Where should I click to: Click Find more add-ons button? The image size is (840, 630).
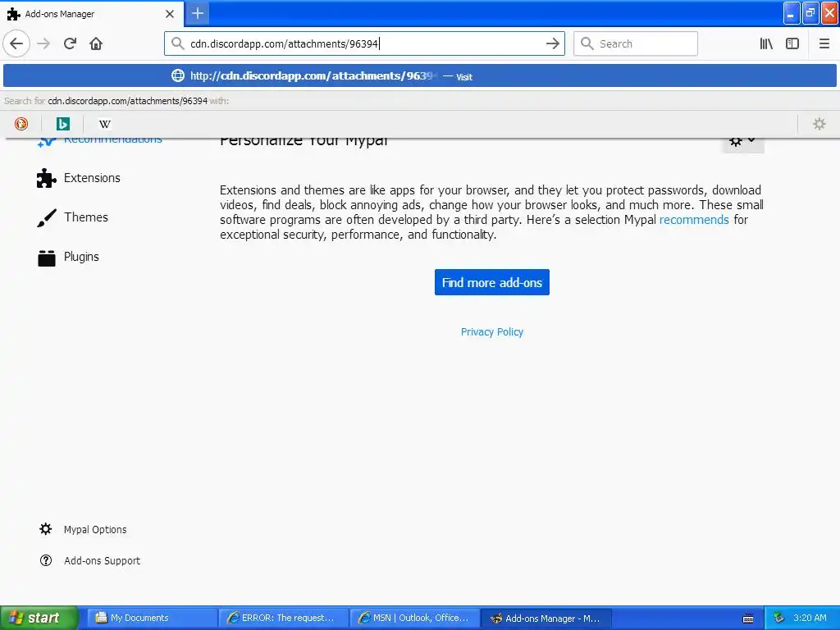[x=492, y=282]
